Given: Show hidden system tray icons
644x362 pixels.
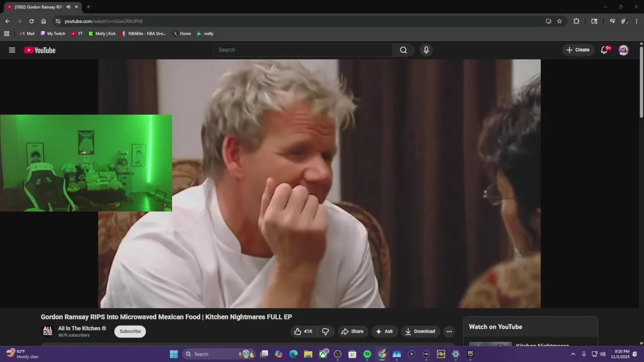Looking at the screenshot, I should click(x=573, y=354).
